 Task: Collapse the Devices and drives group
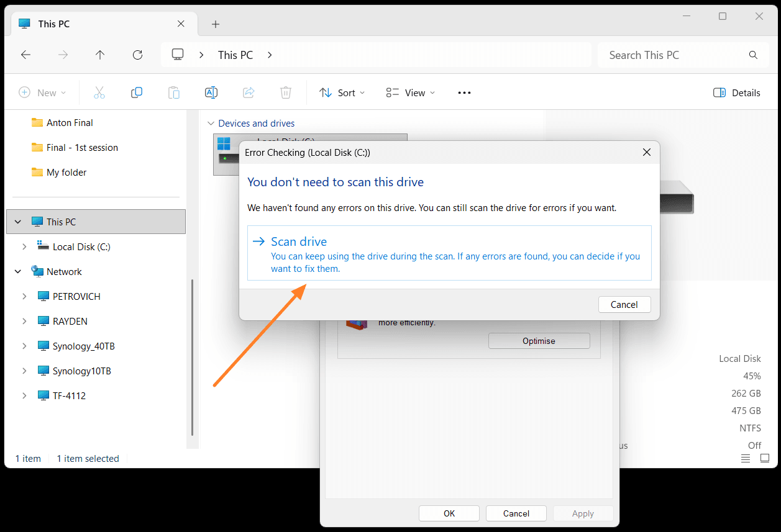[211, 124]
